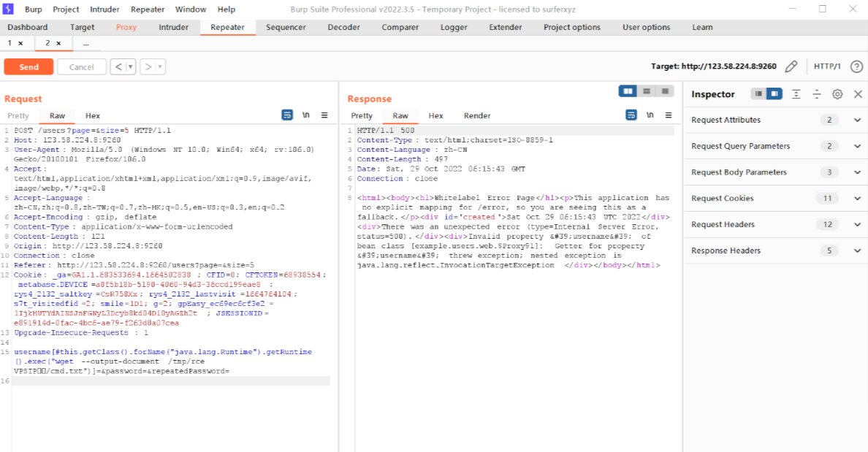Edit target with the pencil icon

[791, 66]
